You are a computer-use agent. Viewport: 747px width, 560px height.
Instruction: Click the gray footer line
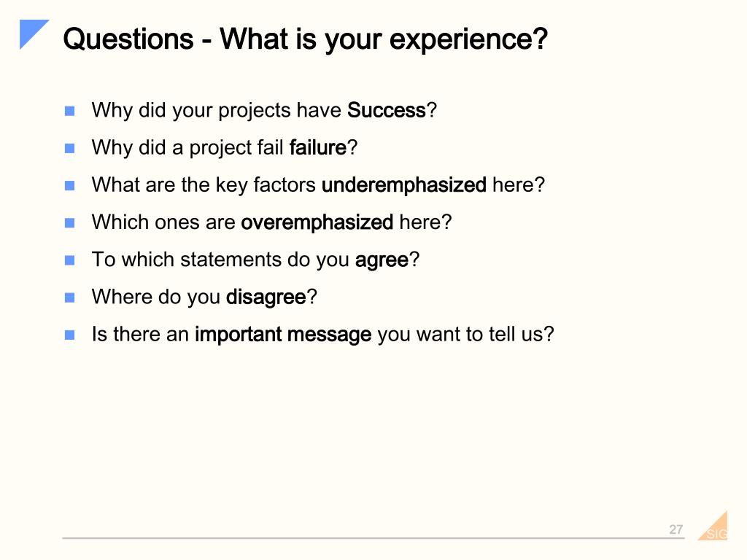373,538
